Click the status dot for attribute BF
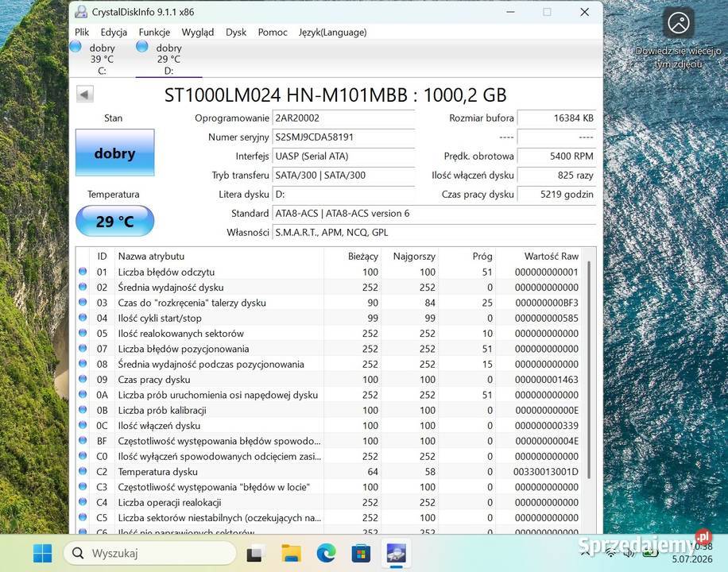The image size is (728, 572). (x=83, y=440)
